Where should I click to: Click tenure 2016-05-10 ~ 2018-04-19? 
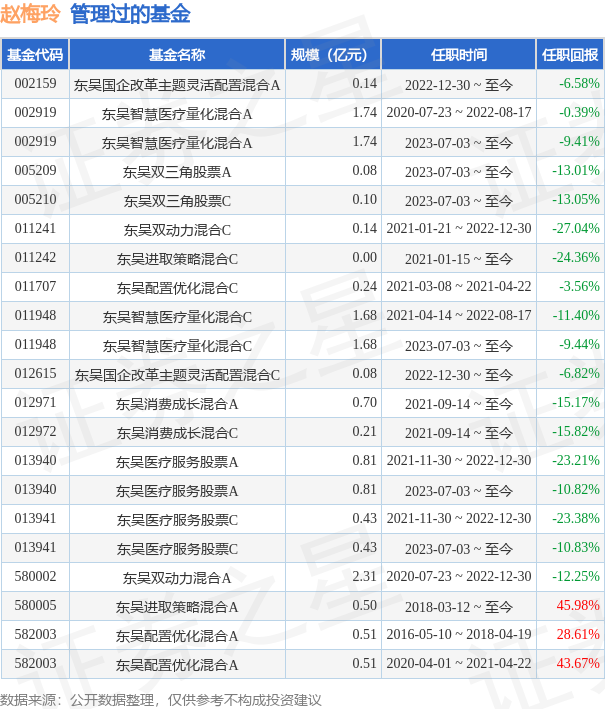pos(458,633)
